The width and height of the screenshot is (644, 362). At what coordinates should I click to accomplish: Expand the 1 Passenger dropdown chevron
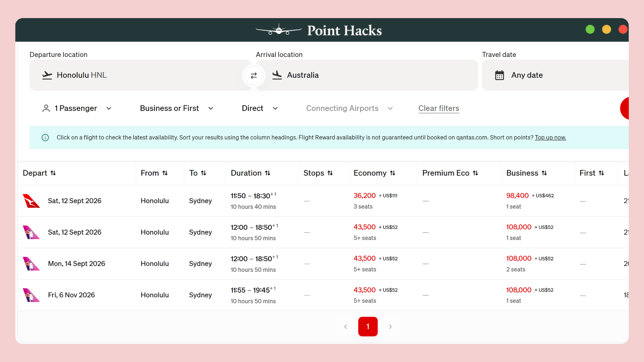pyautogui.click(x=109, y=108)
